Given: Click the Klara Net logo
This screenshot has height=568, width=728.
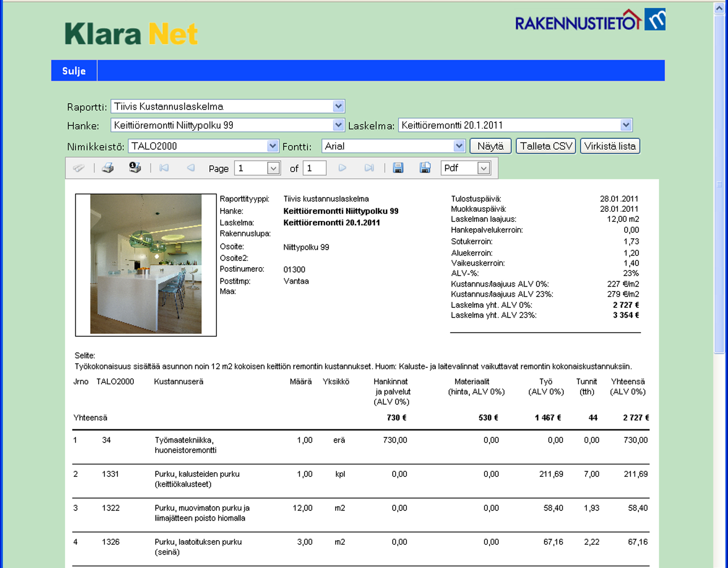Looking at the screenshot, I should tap(131, 34).
